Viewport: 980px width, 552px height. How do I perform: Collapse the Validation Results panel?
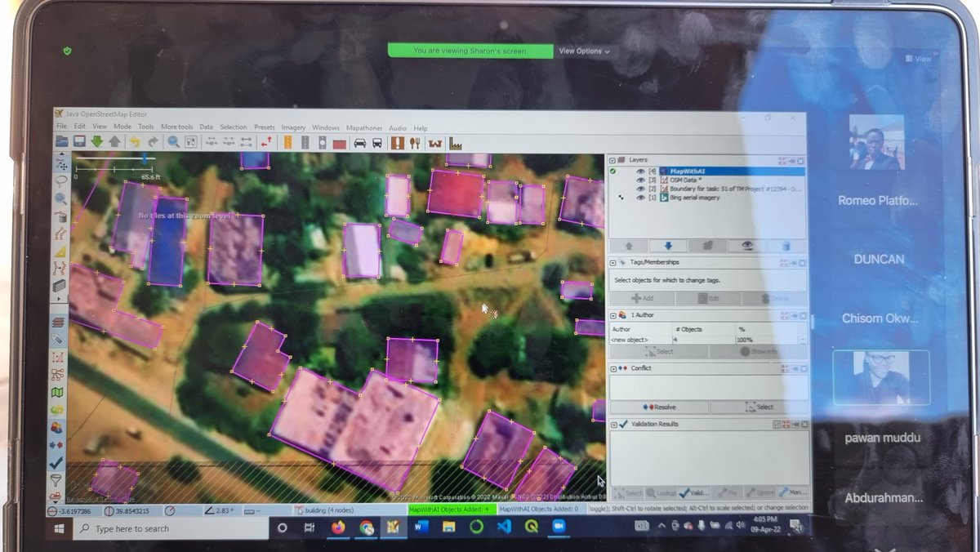pos(613,425)
